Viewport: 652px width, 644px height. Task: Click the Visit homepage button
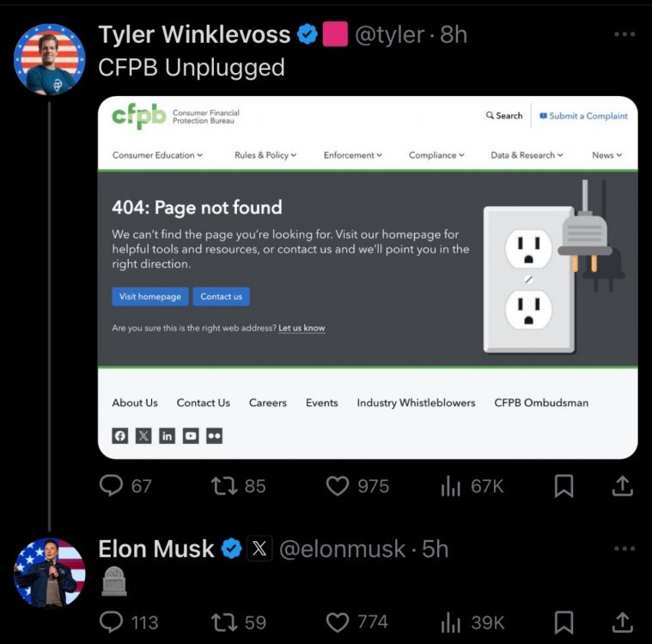click(x=149, y=296)
